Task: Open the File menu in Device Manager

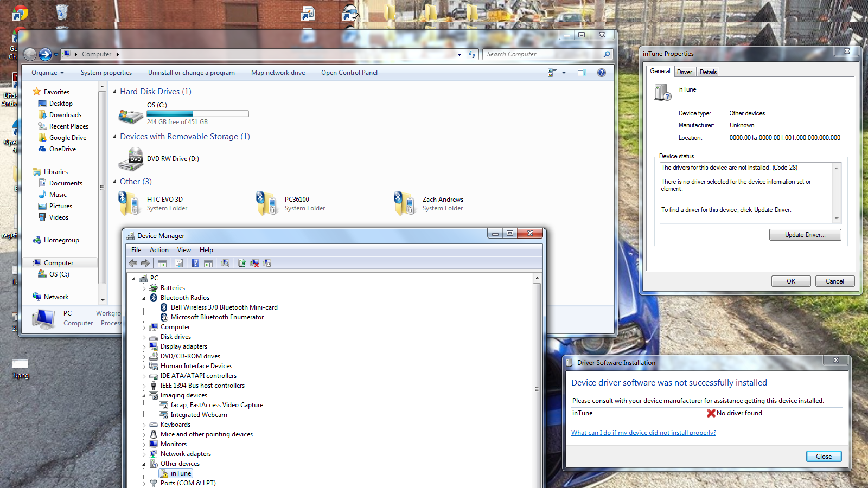Action: [x=136, y=250]
